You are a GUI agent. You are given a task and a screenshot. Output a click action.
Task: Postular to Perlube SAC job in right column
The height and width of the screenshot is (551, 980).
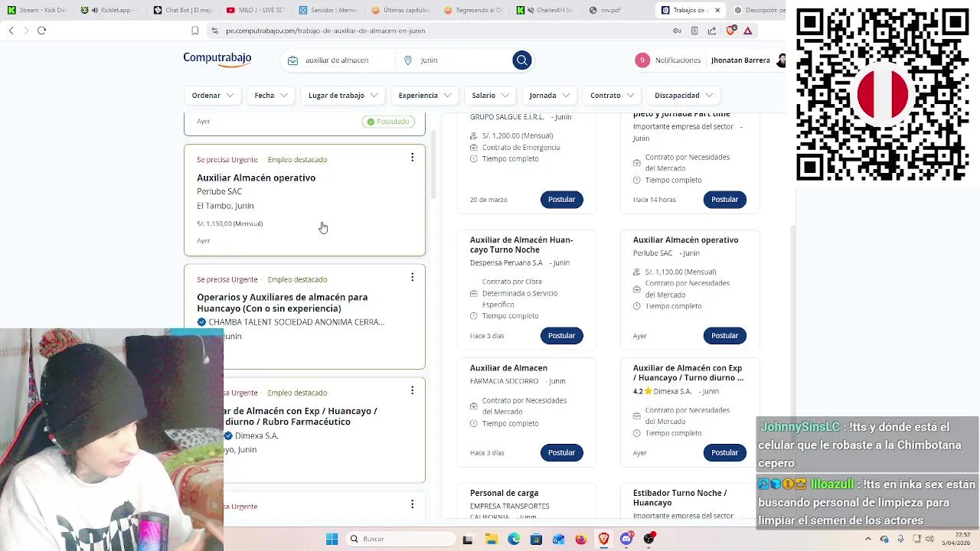[x=724, y=335]
